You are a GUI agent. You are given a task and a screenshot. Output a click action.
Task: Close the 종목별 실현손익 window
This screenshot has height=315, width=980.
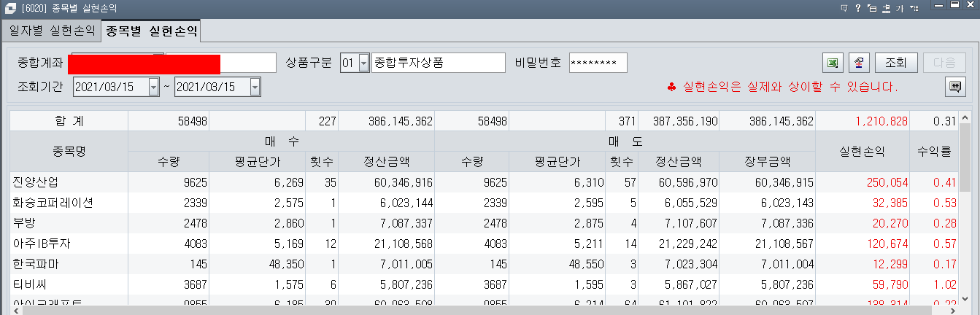point(971,6)
